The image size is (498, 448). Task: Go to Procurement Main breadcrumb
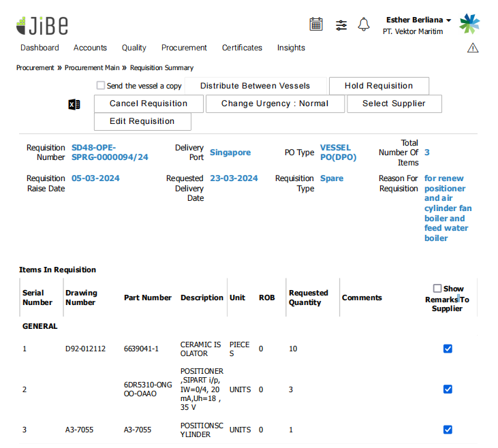pyautogui.click(x=92, y=68)
